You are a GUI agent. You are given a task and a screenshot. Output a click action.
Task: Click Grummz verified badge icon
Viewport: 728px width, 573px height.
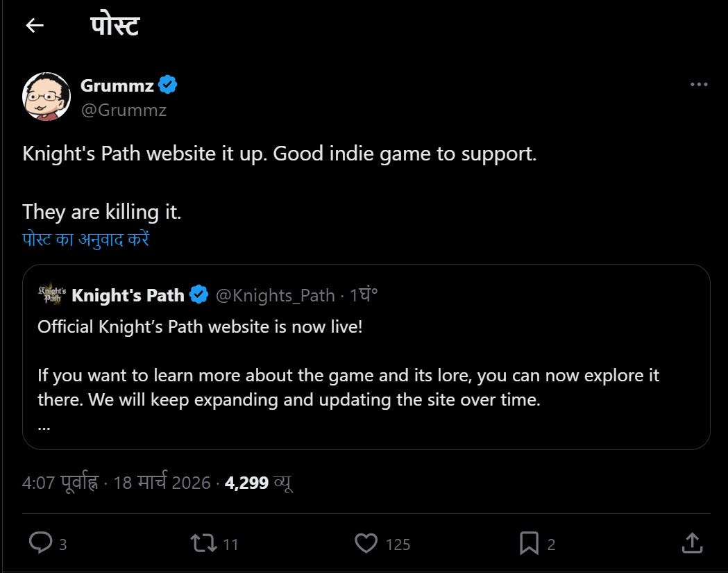coord(168,85)
